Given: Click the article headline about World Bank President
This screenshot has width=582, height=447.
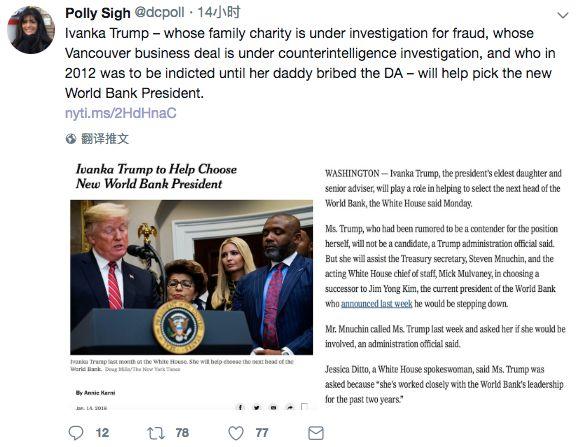Looking at the screenshot, I should pos(156,176).
